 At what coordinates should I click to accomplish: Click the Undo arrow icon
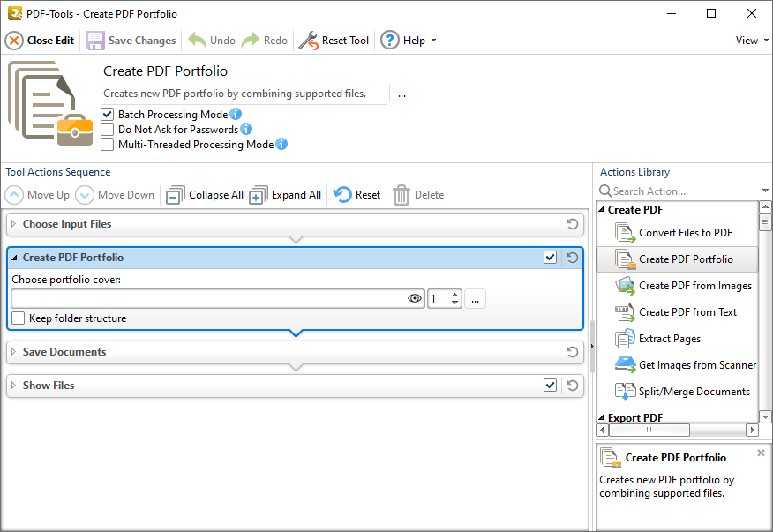click(x=197, y=41)
